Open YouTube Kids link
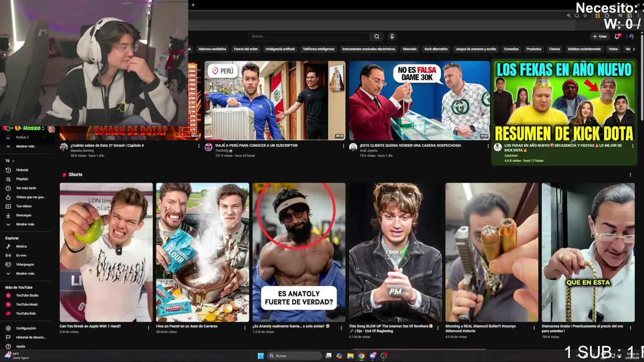Screen dimensions: 644x362 [26, 313]
